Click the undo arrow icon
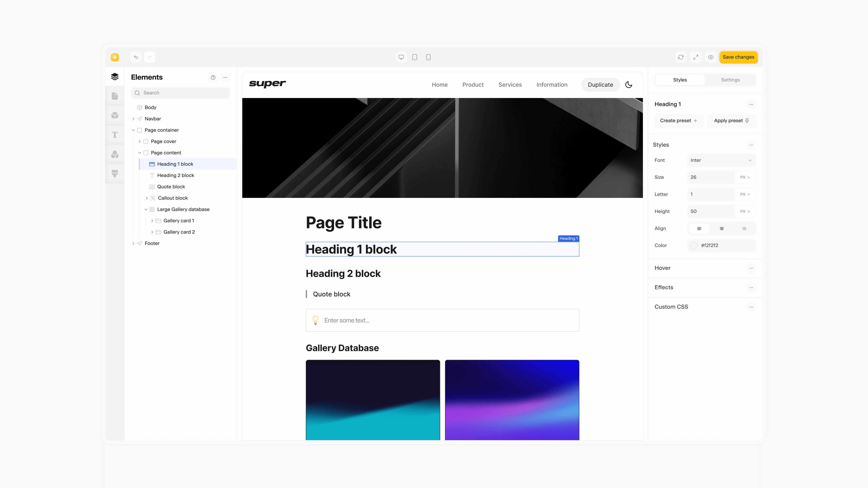 [136, 57]
